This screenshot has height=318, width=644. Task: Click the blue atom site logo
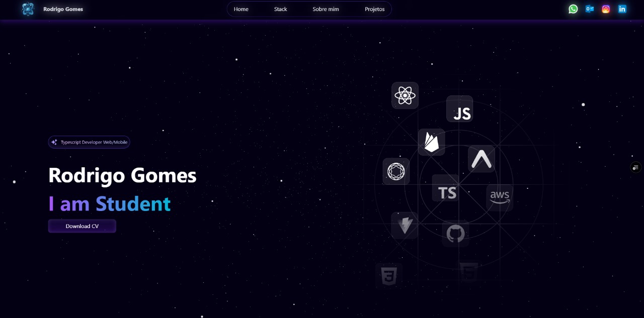tap(28, 9)
